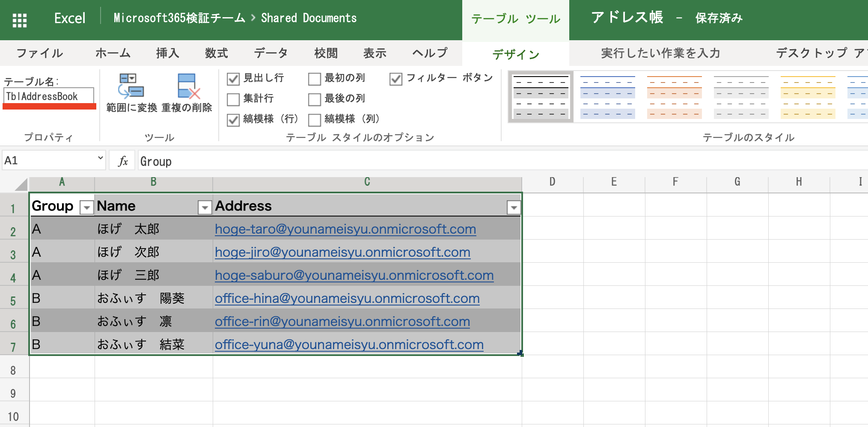
Task: Open the hoge-taro email hyperlink
Action: tap(345, 229)
